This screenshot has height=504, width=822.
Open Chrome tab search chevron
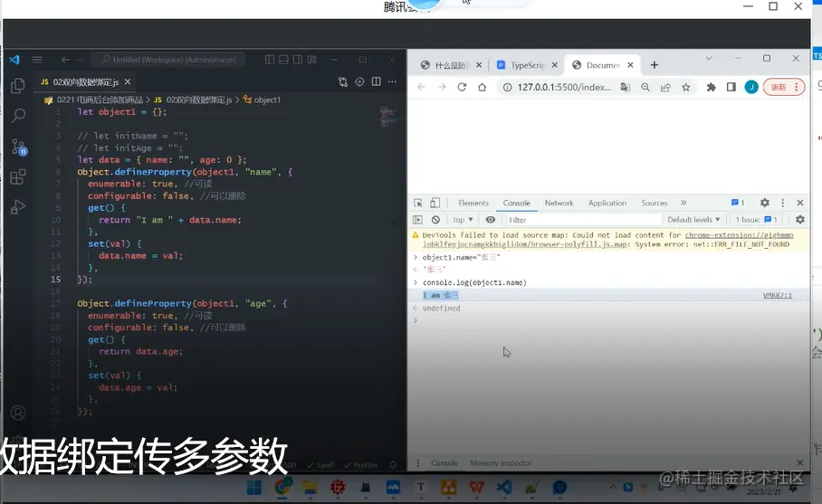tap(709, 58)
